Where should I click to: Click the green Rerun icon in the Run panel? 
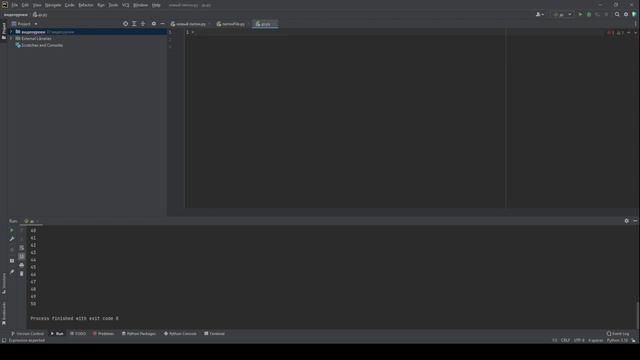point(12,230)
